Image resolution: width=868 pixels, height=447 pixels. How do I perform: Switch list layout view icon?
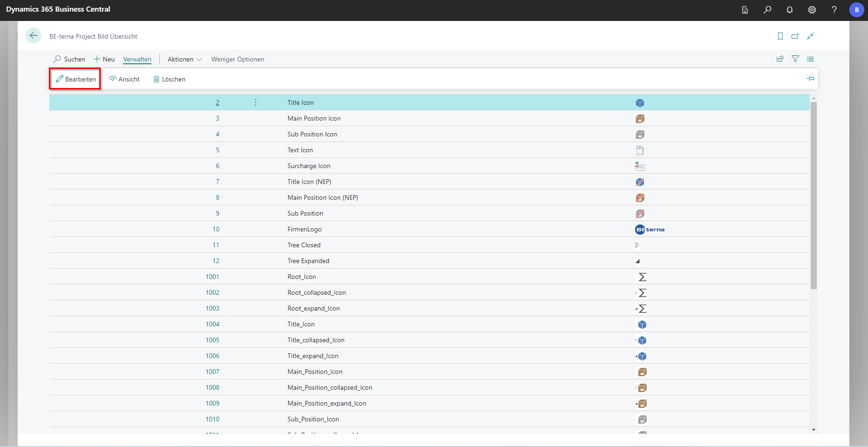tap(810, 59)
